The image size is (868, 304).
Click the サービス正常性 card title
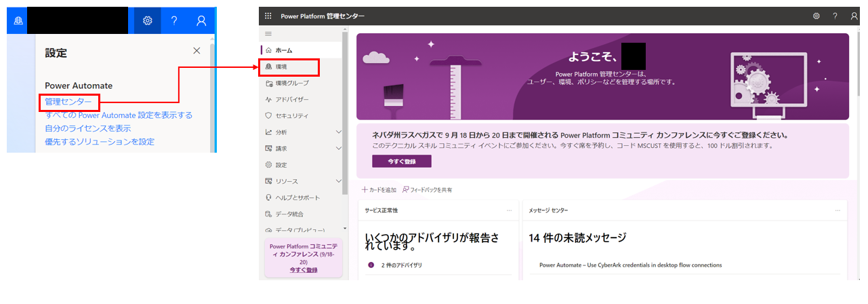tap(381, 210)
